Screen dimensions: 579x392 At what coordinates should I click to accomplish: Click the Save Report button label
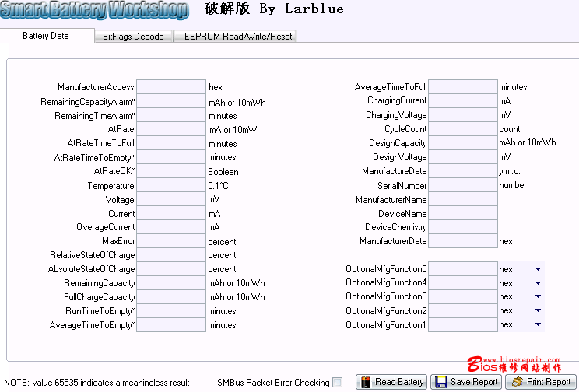(474, 382)
